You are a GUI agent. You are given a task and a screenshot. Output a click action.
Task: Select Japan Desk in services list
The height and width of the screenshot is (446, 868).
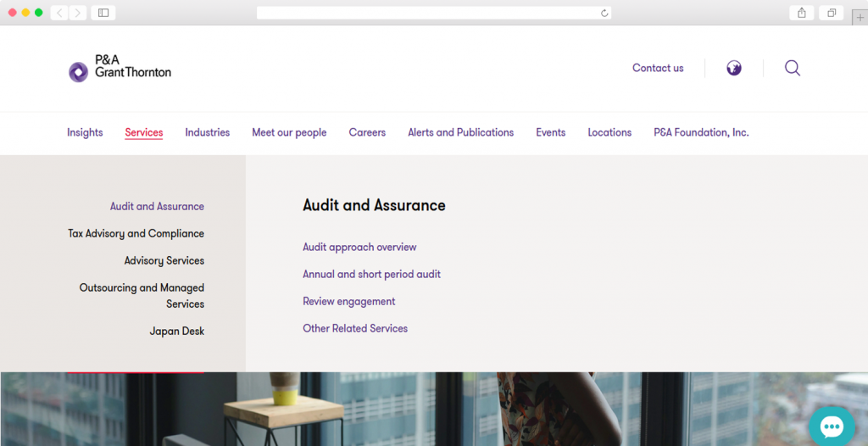click(x=176, y=332)
